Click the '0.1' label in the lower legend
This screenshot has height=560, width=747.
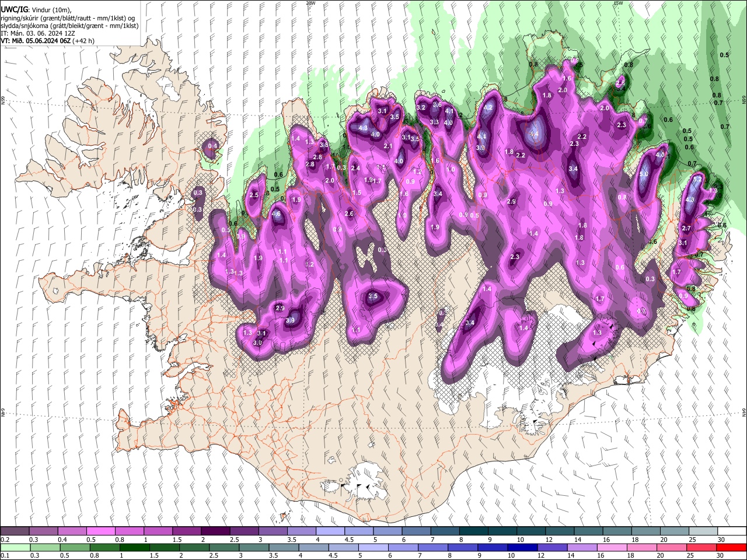coord(4,556)
